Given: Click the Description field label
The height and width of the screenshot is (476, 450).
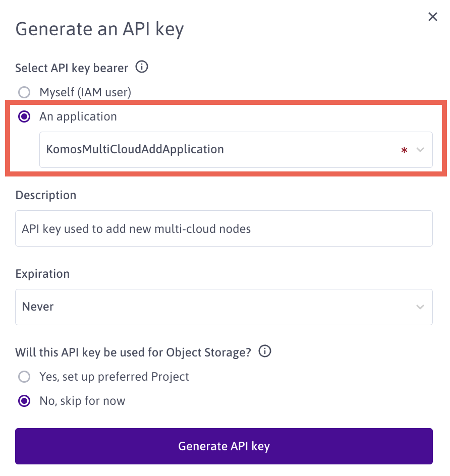Looking at the screenshot, I should pyautogui.click(x=46, y=195).
